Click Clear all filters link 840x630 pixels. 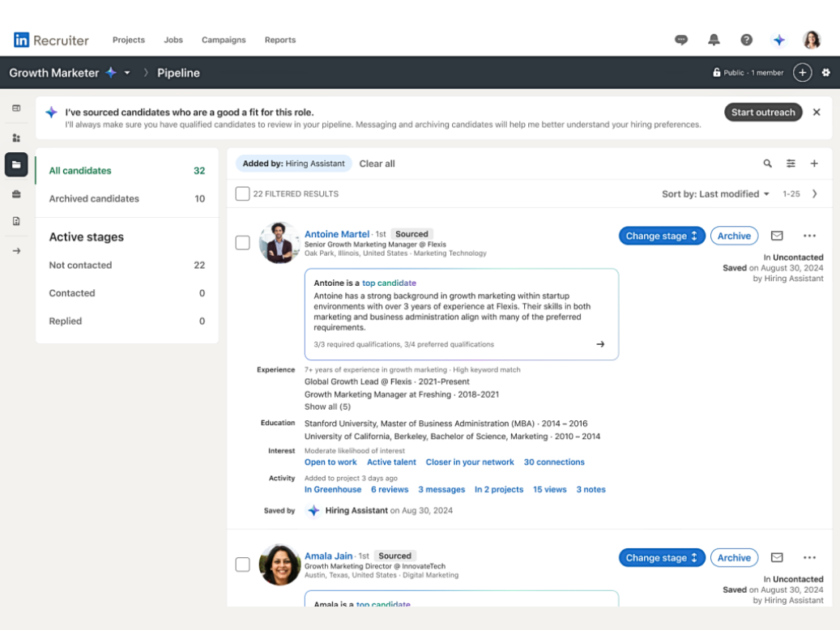[x=377, y=164]
